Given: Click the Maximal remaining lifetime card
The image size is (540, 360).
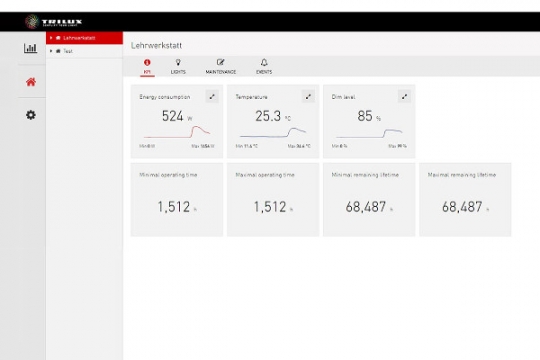Looking at the screenshot, I should click(465, 200).
